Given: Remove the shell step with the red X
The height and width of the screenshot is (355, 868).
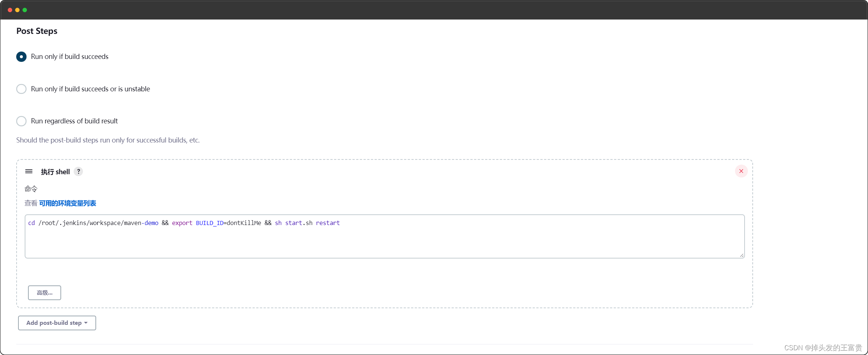Looking at the screenshot, I should coord(741,171).
